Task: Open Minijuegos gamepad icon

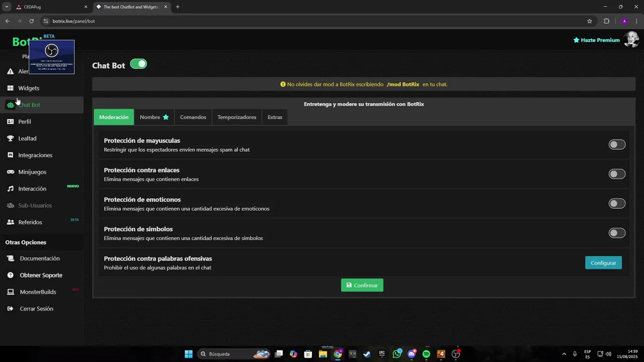Action: [x=10, y=172]
